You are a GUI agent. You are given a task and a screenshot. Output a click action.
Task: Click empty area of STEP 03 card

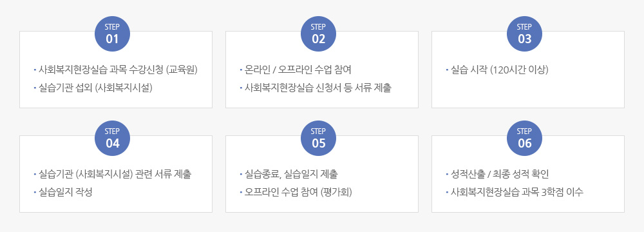(x=528, y=93)
